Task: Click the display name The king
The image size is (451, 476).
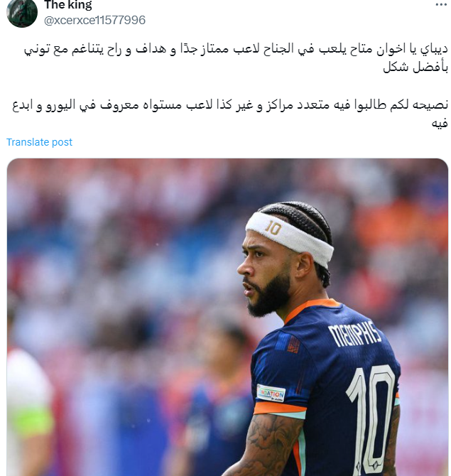Action: [68, 4]
